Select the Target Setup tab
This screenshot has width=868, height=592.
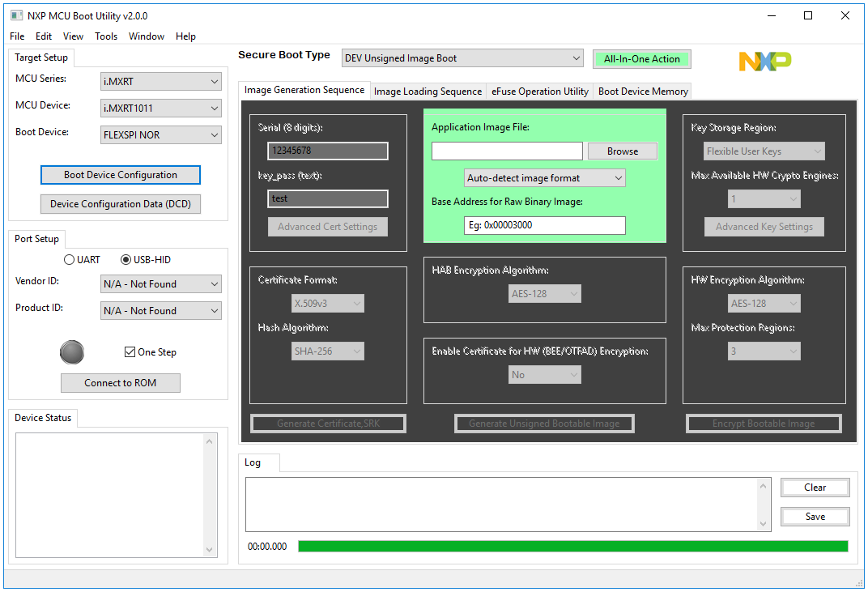tap(41, 57)
